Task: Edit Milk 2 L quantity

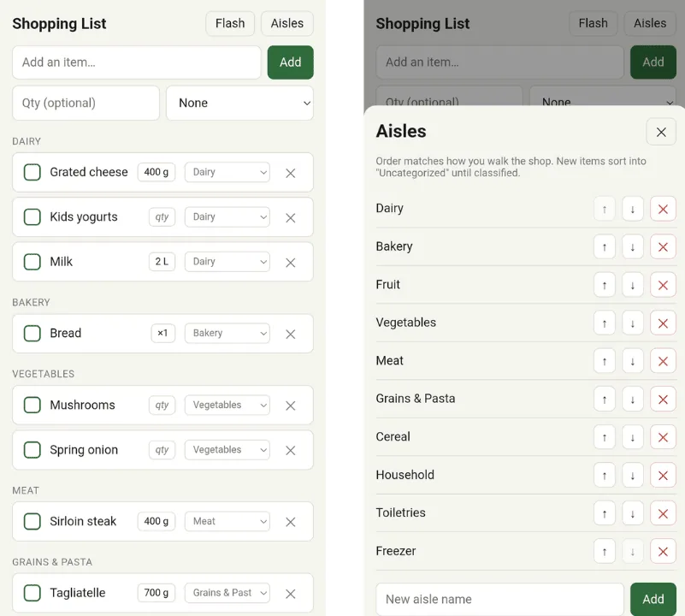Action: (x=162, y=262)
